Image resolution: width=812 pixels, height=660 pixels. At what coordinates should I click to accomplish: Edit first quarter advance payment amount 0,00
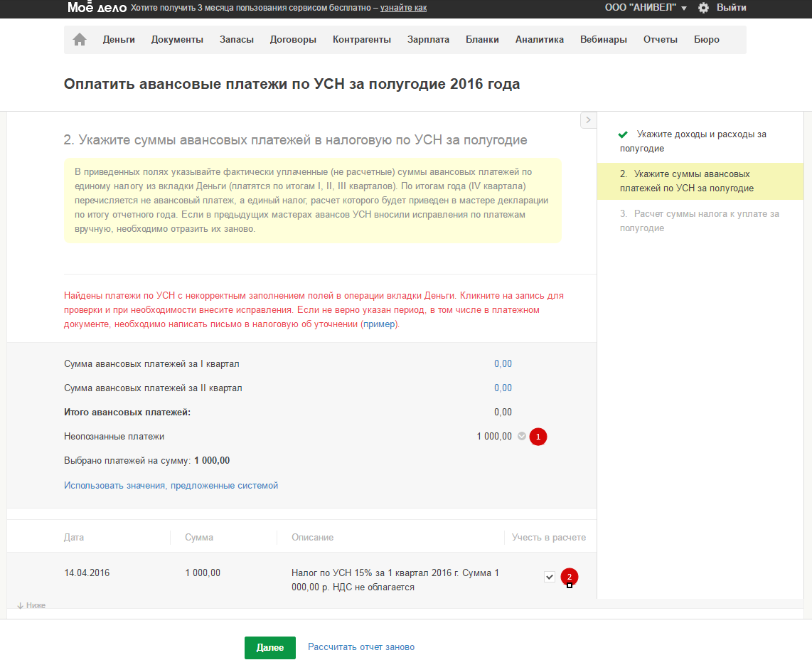point(503,364)
